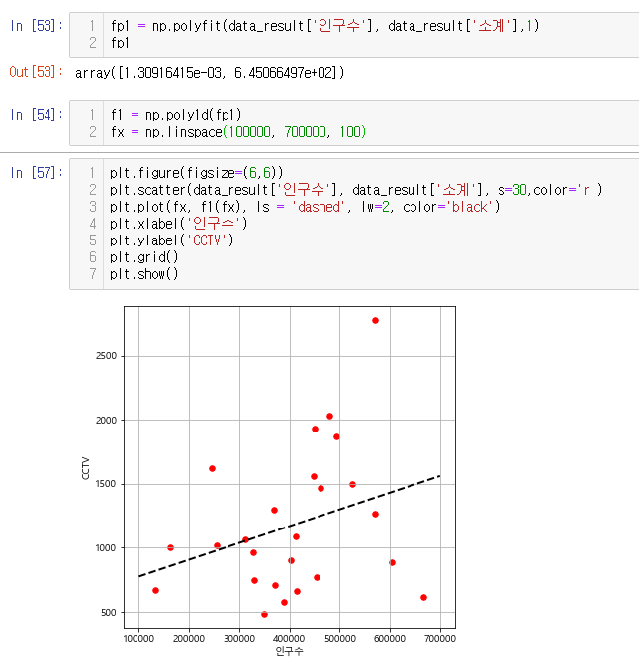This screenshot has width=639, height=672.
Task: Click the 700000 tick label on the x-axis
Action: 439,638
